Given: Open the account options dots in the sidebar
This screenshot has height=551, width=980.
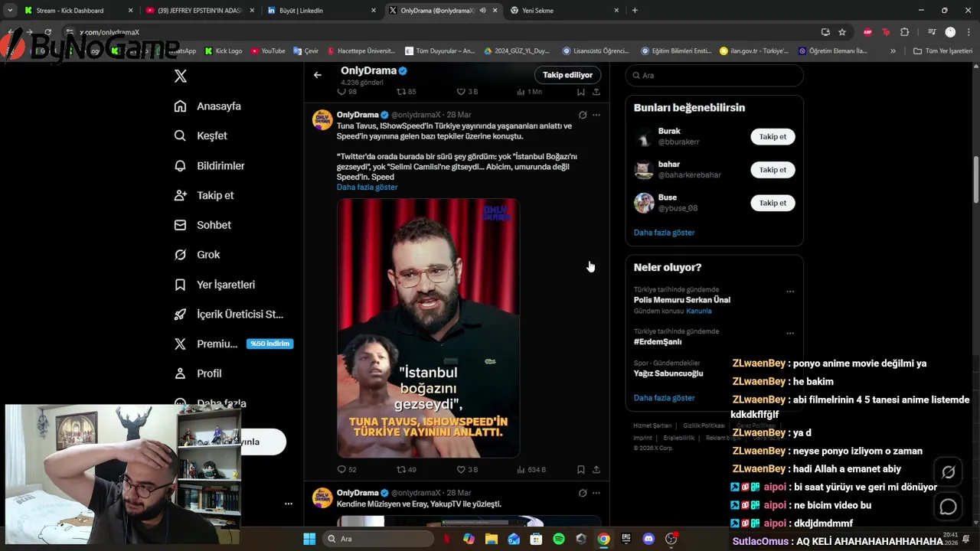Looking at the screenshot, I should 289,504.
